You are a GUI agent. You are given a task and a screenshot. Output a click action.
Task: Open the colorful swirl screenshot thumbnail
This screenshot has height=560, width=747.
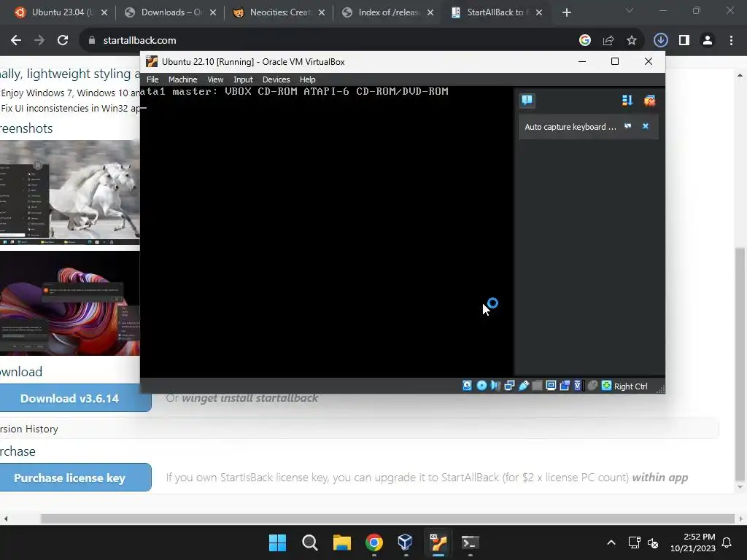69,303
